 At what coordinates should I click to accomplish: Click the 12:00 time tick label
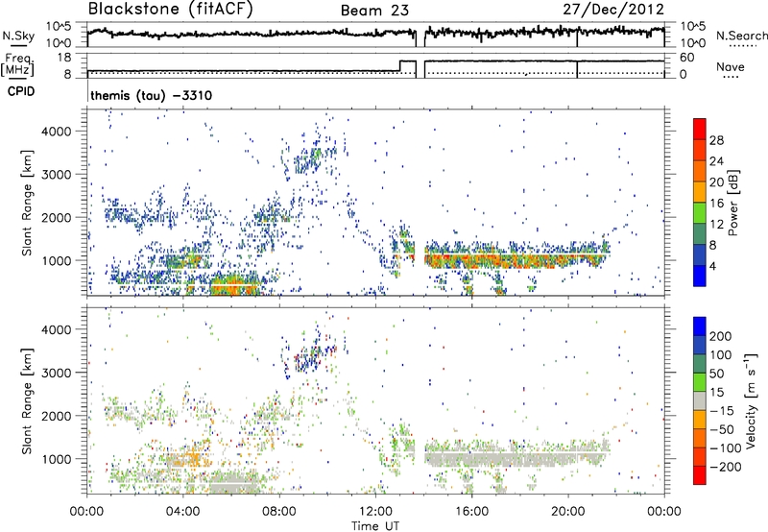[375, 512]
